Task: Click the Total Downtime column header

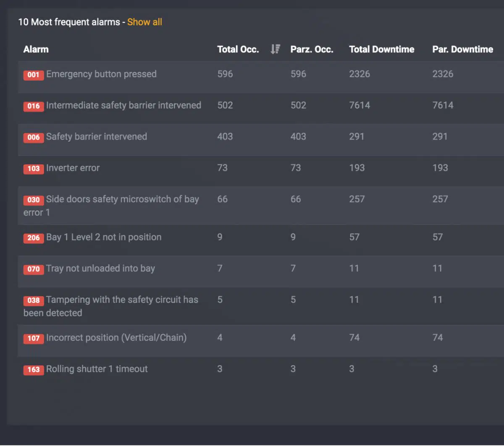Action: [x=381, y=49]
